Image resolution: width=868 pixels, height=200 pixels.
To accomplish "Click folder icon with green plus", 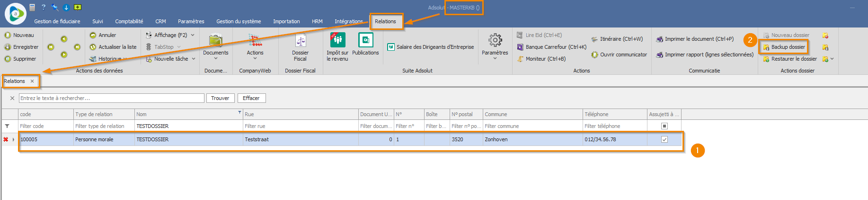I will coord(825,59).
